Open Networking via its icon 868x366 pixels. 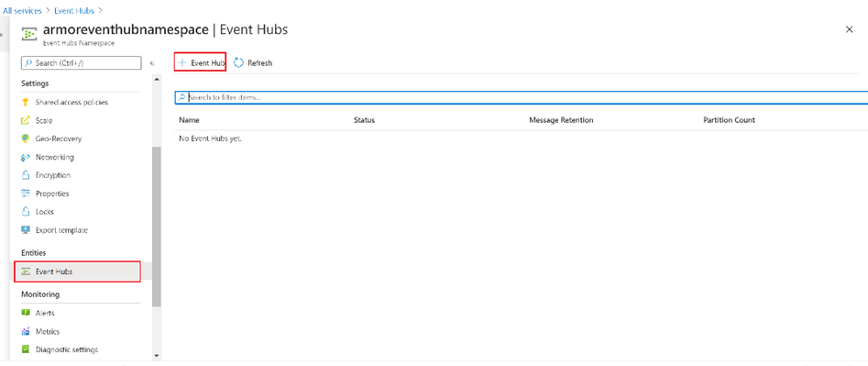(x=25, y=157)
